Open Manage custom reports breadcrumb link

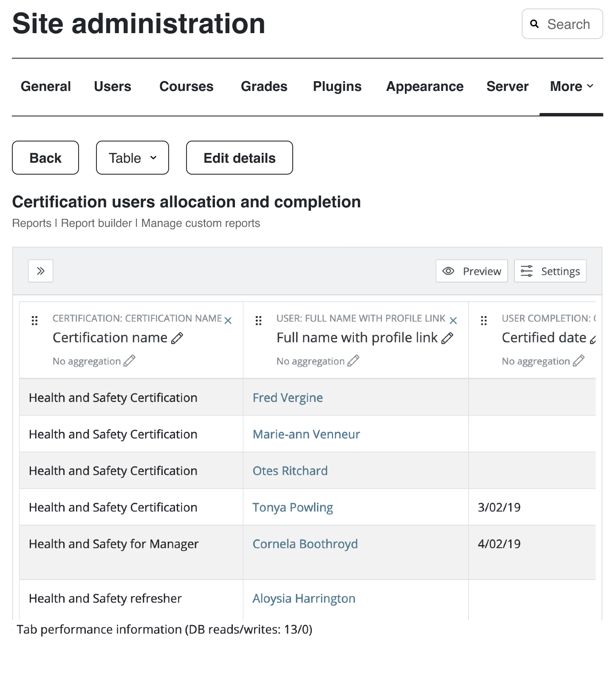[201, 223]
